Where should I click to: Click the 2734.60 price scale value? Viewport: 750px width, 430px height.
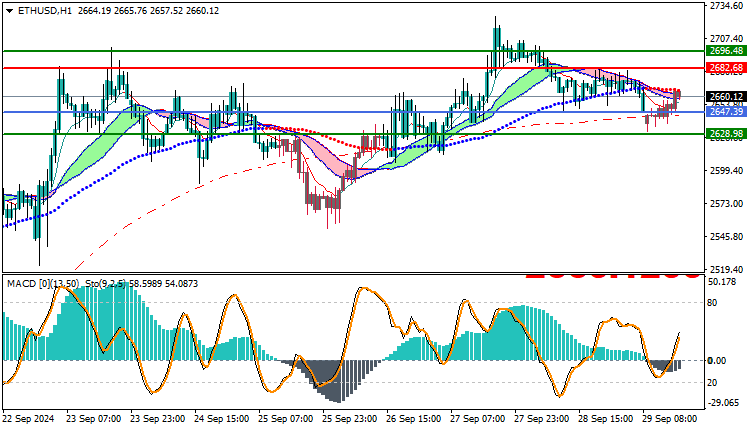tap(726, 6)
